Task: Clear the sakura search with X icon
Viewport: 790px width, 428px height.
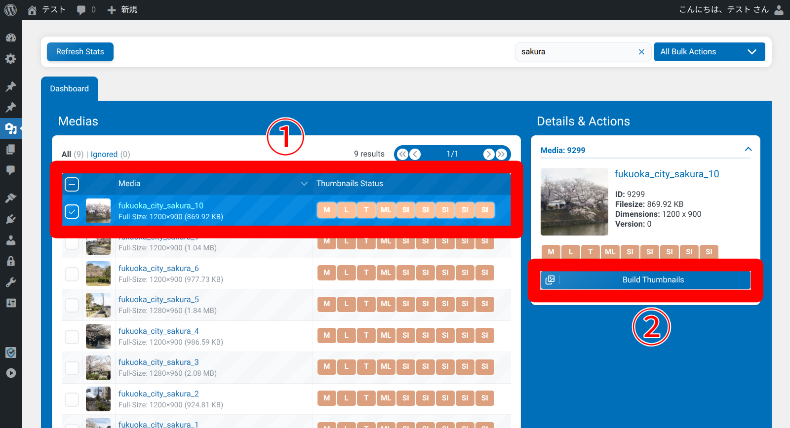Action: click(x=641, y=51)
